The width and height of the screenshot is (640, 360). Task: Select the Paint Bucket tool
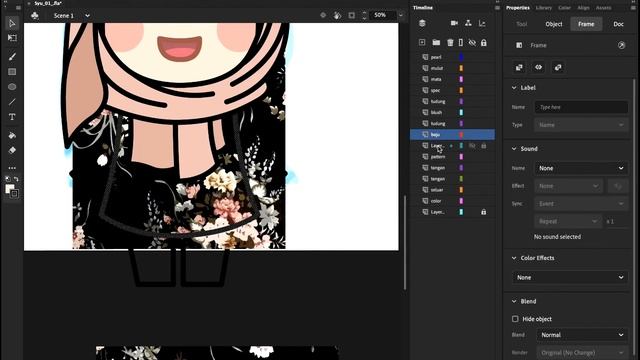[x=12, y=135]
